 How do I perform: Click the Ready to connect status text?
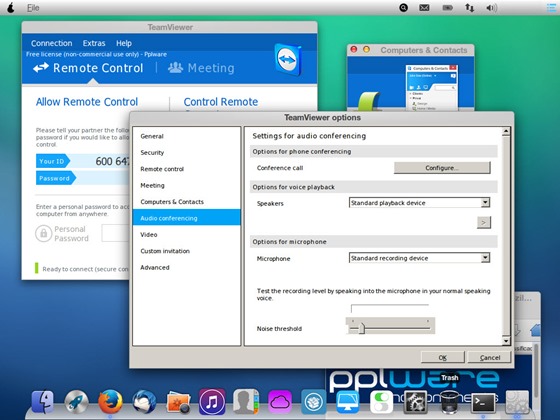tap(85, 269)
